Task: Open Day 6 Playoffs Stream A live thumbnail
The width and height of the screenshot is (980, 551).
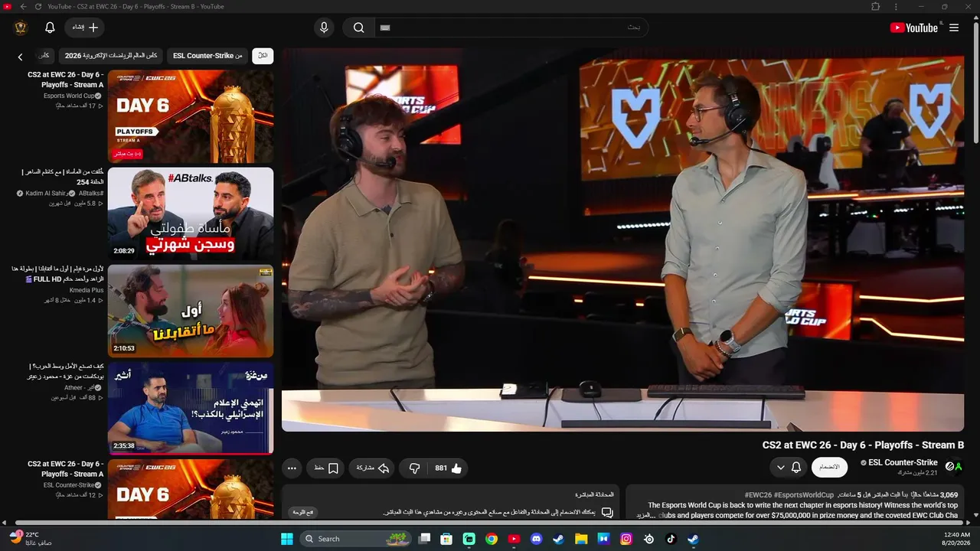Action: click(191, 116)
